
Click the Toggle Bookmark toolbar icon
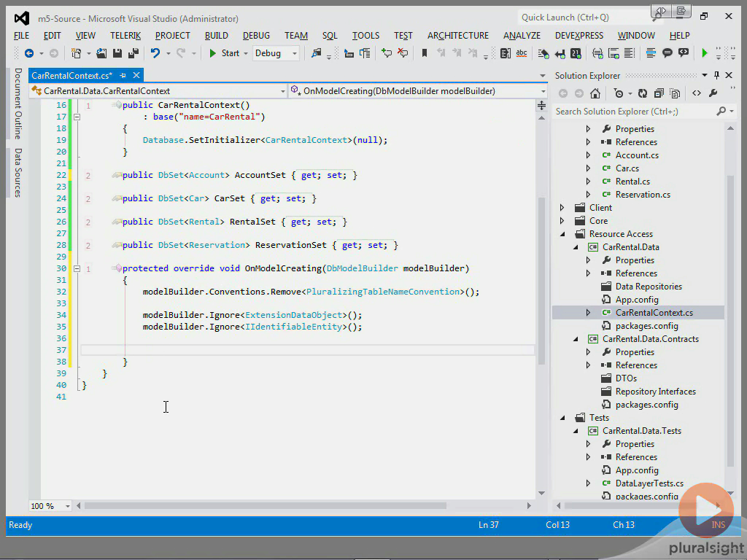point(424,53)
